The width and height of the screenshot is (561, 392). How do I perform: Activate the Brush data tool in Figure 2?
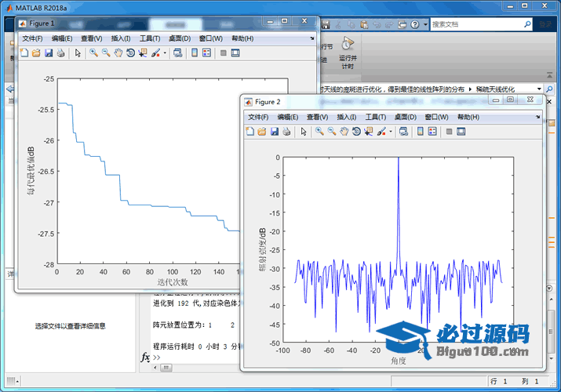pos(381,132)
